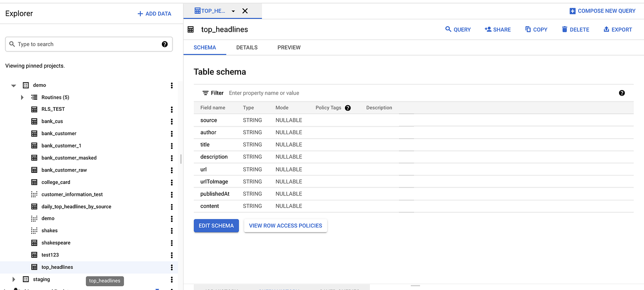Select the RLS_TEST table
Screen dimensions: 644x290
[53, 109]
